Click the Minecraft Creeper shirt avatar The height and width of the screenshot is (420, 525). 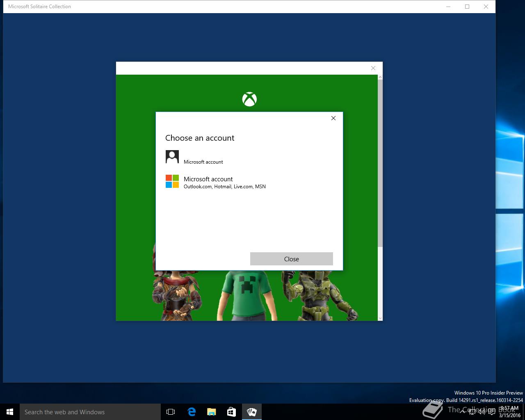pyautogui.click(x=246, y=295)
